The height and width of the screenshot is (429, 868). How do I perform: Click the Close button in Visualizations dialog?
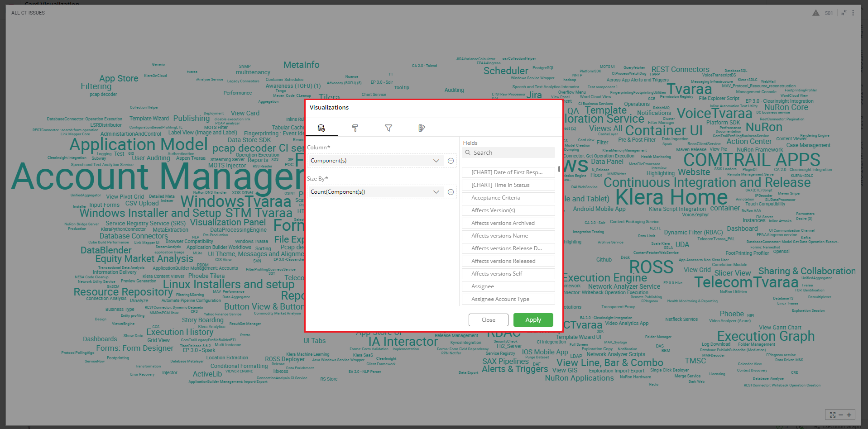click(488, 320)
